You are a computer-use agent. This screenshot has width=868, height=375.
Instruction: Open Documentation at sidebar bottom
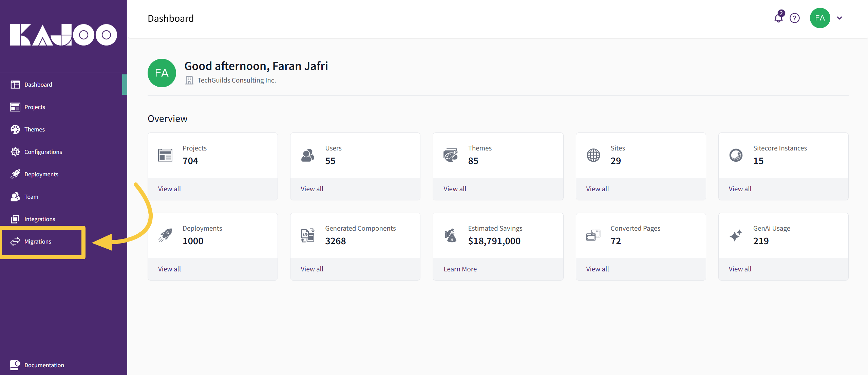pyautogui.click(x=44, y=365)
